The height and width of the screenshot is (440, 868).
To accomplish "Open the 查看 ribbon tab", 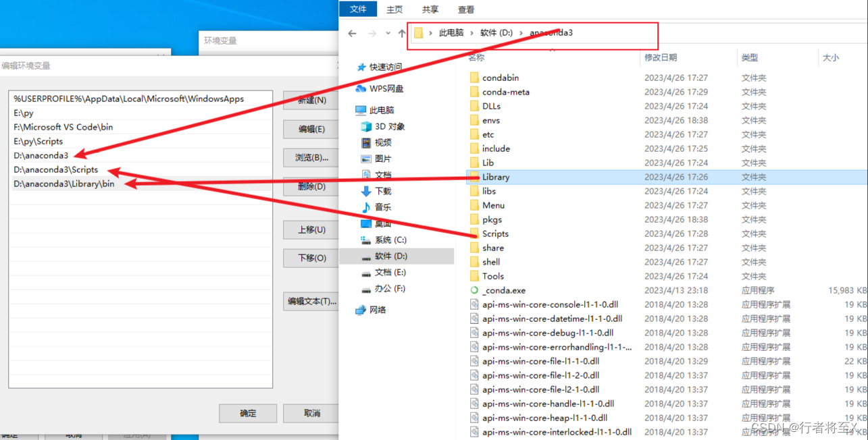I will coord(466,9).
